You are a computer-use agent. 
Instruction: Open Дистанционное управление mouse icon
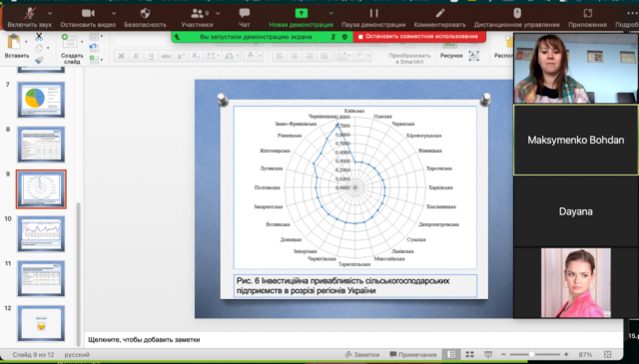click(x=517, y=13)
